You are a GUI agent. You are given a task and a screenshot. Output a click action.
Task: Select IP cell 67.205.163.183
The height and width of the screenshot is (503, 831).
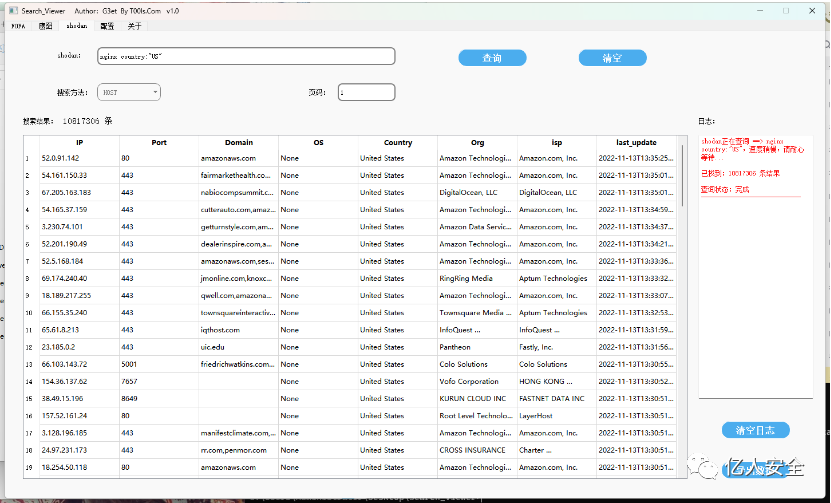pyautogui.click(x=79, y=192)
